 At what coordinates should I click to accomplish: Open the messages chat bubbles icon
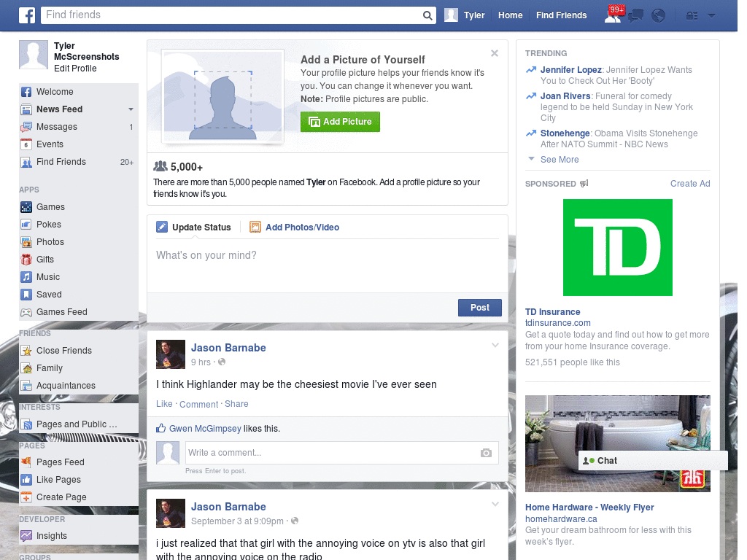click(x=635, y=16)
